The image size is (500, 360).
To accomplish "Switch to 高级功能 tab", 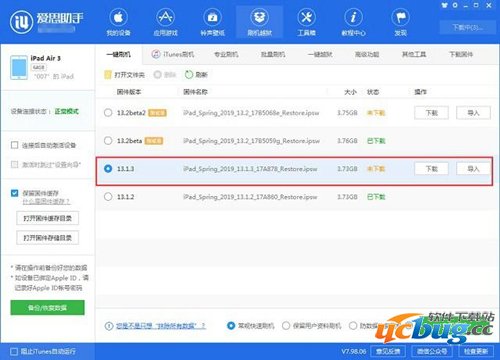I will [367, 54].
